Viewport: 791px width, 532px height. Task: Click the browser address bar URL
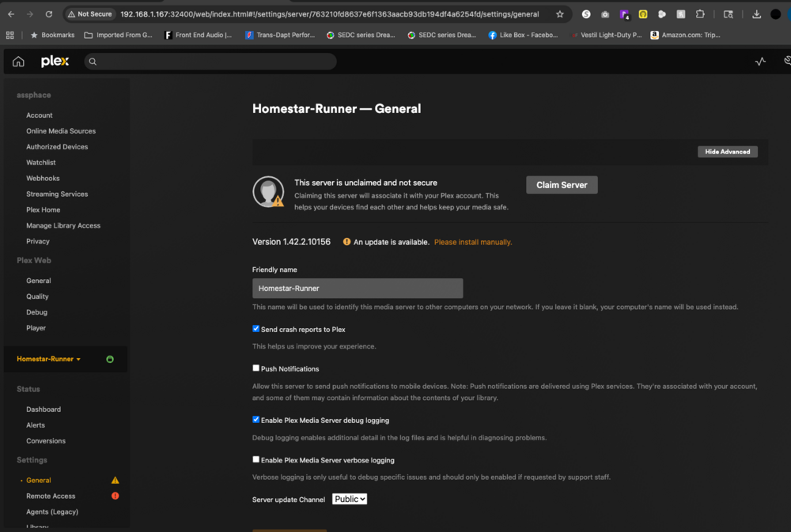(329, 14)
